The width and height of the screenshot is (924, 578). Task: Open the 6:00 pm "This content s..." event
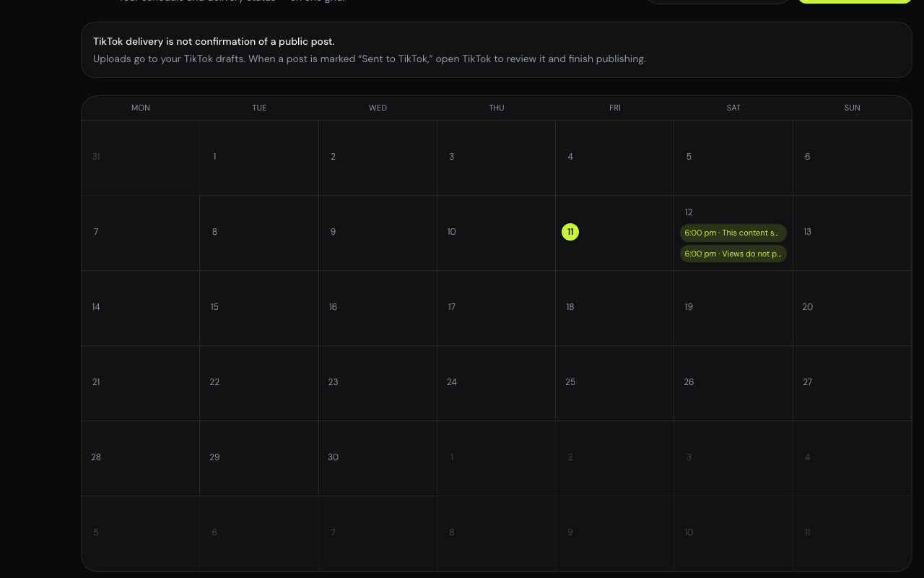pos(733,233)
